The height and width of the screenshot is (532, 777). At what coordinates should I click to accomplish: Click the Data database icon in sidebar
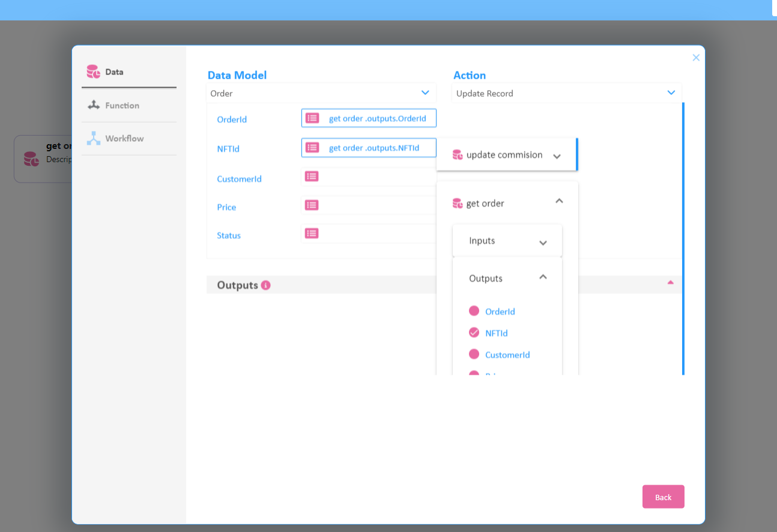pos(93,72)
